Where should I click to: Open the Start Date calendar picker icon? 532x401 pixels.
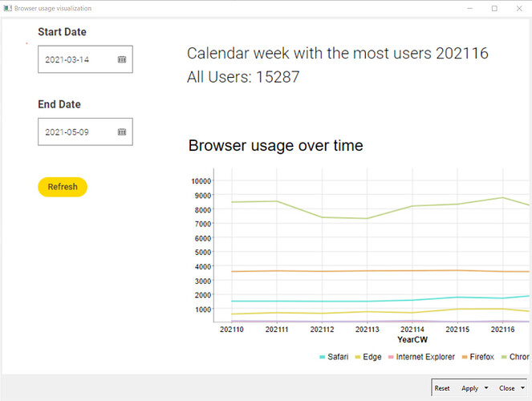tap(122, 59)
